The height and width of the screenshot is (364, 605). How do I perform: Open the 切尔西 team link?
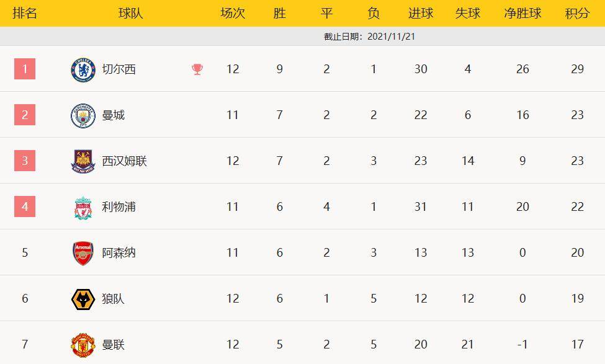[119, 69]
